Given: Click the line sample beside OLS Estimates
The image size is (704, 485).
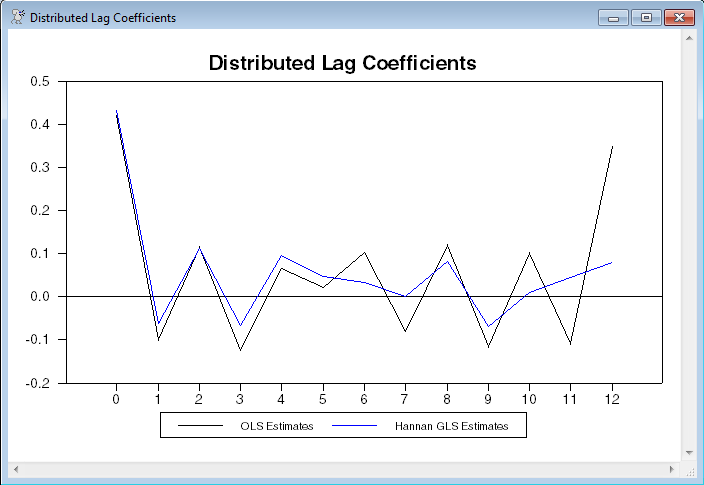Looking at the screenshot, I should click(x=200, y=426).
